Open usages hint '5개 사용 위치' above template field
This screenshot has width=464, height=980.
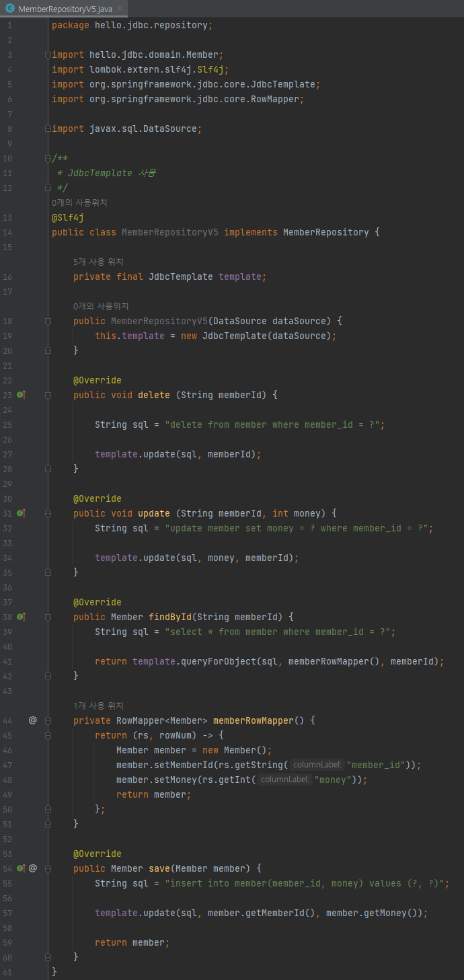point(98,262)
